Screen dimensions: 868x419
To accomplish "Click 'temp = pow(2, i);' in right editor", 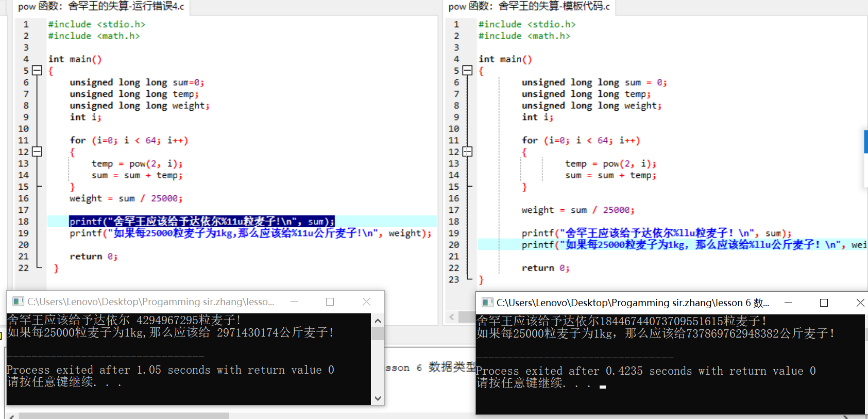I will pyautogui.click(x=610, y=163).
